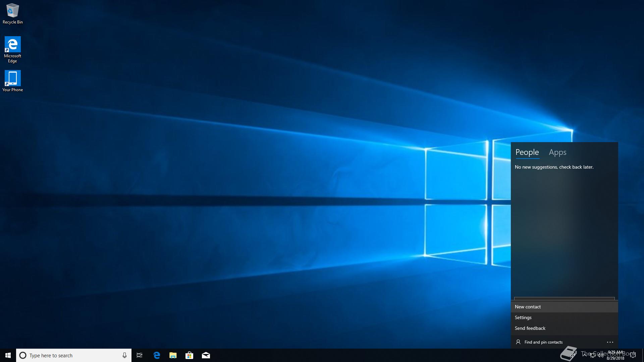The width and height of the screenshot is (644, 362).
Task: Switch to the Apps tab
Action: [557, 153]
